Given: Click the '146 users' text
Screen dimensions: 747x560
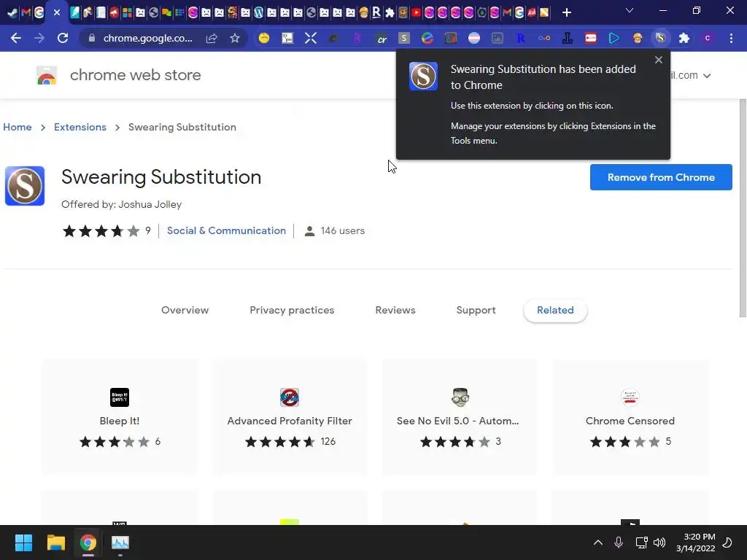Looking at the screenshot, I should pyautogui.click(x=343, y=230).
